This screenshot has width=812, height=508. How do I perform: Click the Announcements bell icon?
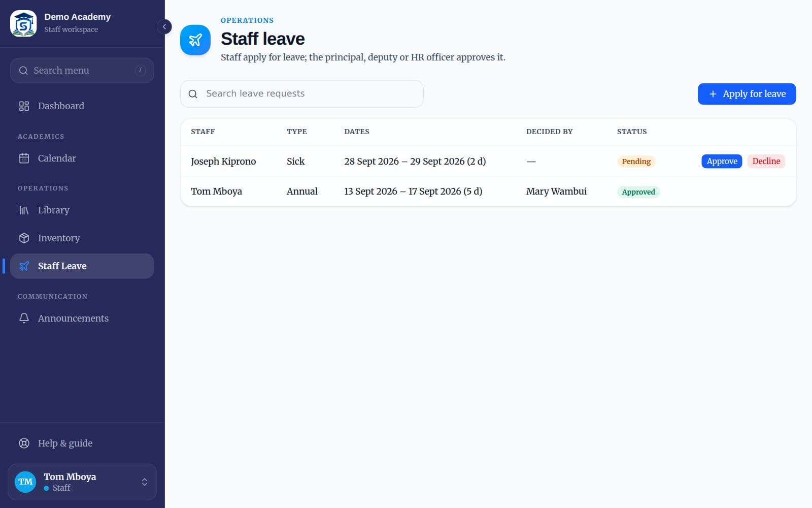pyautogui.click(x=24, y=319)
